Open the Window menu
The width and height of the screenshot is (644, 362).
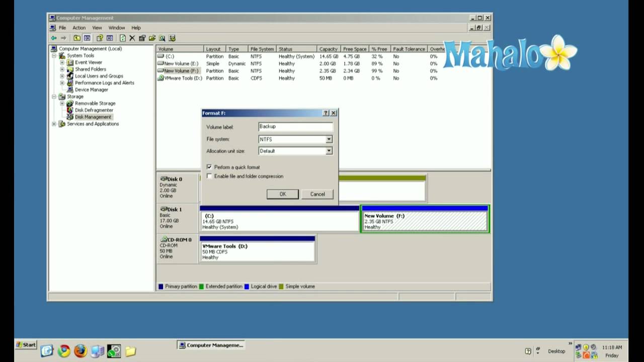point(117,28)
